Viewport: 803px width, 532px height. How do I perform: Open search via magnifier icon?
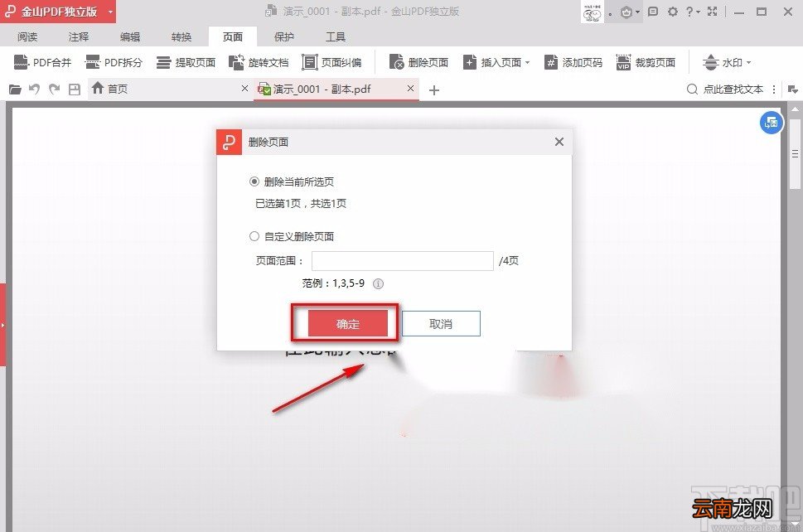[692, 89]
